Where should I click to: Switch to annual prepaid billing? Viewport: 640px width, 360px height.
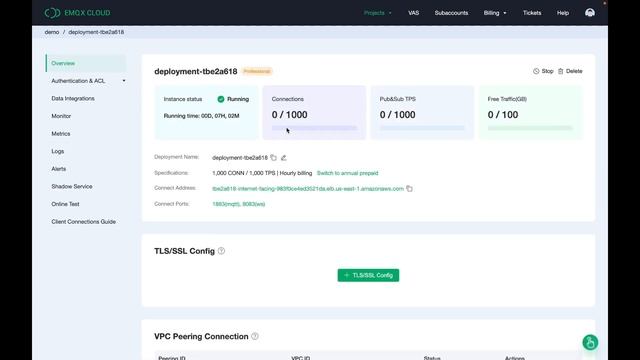[347, 173]
